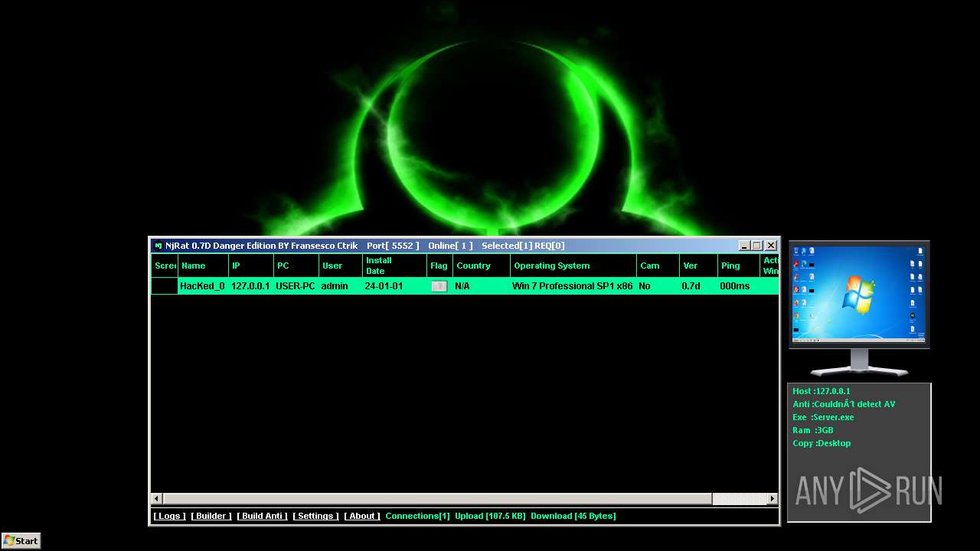980x551 pixels.
Task: Close the NjRat window
Action: [771, 246]
